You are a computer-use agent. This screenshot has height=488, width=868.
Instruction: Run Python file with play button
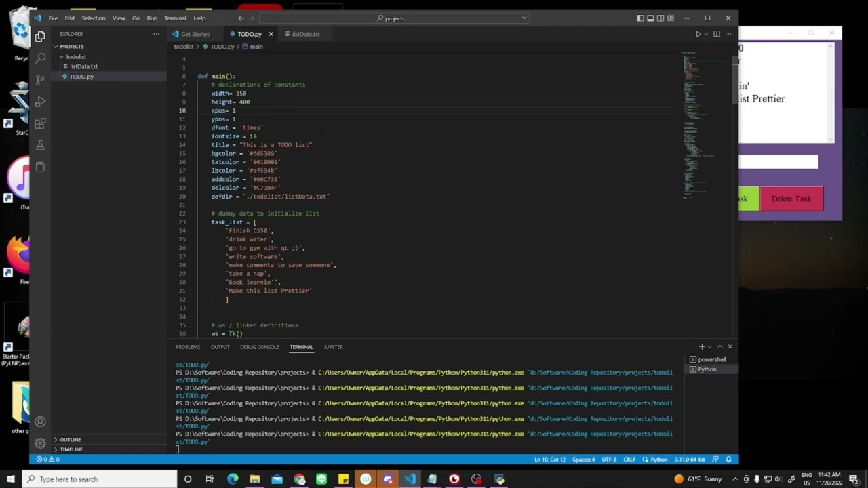pos(698,34)
